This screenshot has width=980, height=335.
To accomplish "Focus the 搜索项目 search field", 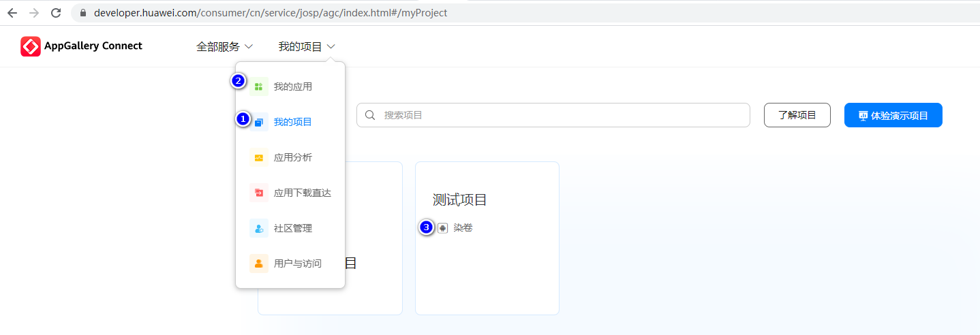I will pyautogui.click(x=553, y=115).
